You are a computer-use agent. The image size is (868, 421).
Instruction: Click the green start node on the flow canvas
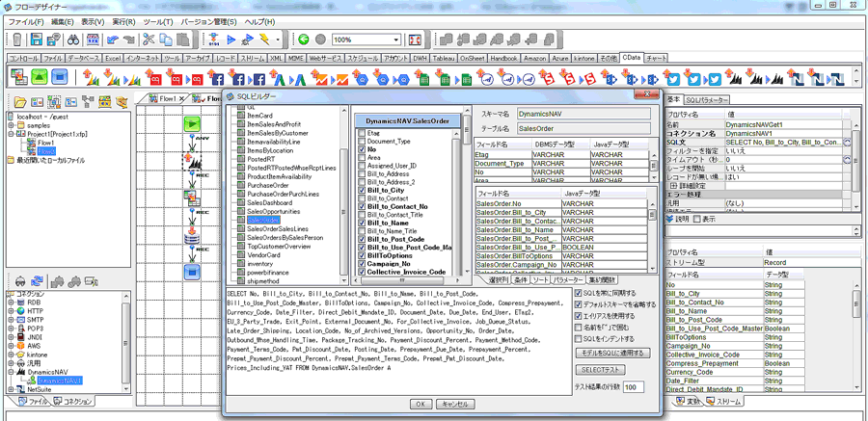tap(192, 124)
